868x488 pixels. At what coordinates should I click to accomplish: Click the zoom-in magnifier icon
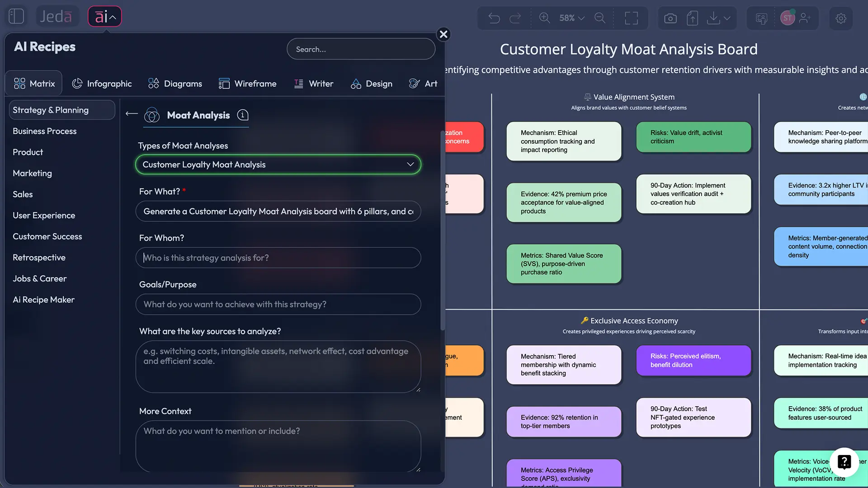544,18
